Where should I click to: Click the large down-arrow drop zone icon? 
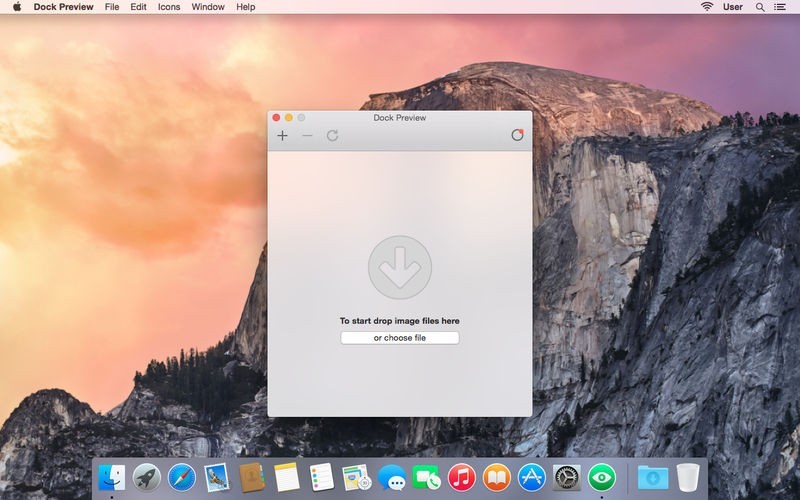tap(400, 267)
